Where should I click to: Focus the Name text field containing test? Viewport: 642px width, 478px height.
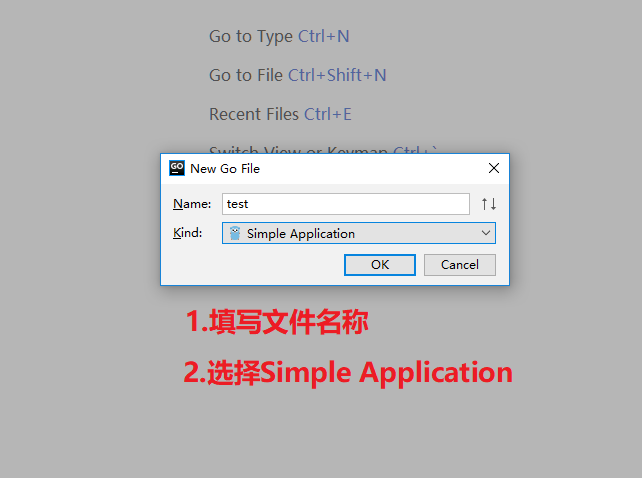click(346, 204)
